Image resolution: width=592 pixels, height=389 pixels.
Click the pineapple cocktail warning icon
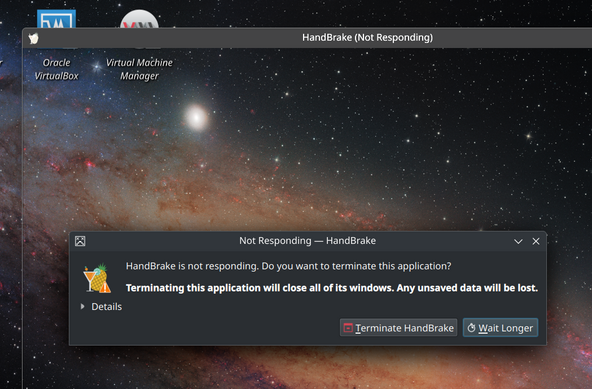[x=97, y=278]
